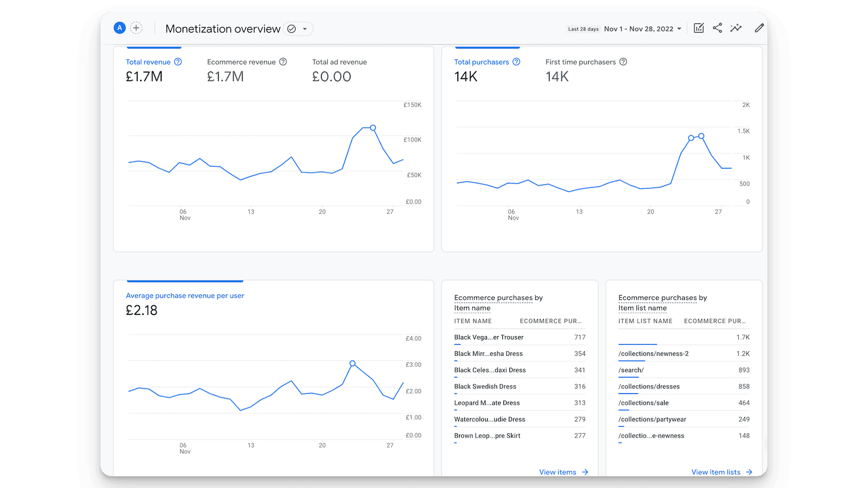868x488 pixels.
Task: Click the View item lists link
Action: (722, 472)
